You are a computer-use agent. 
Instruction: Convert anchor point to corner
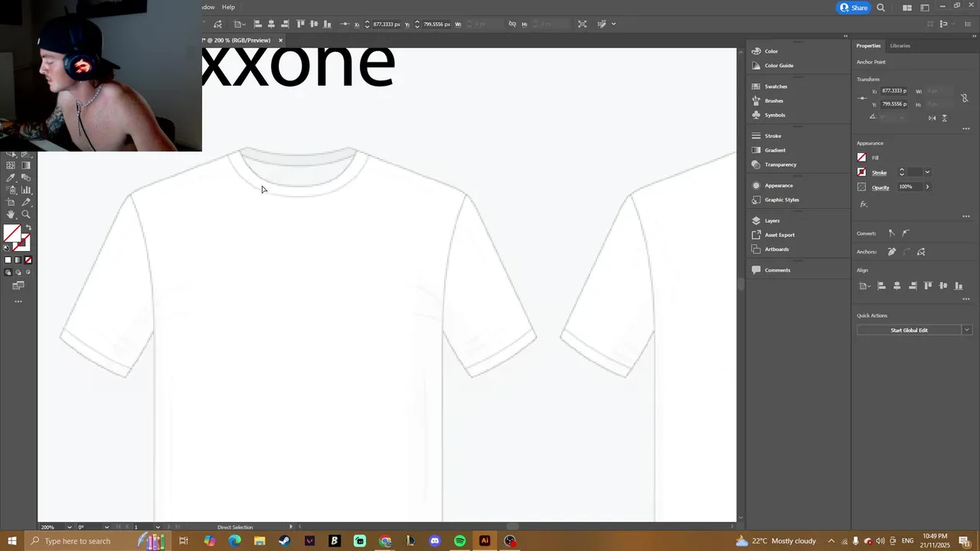892,233
